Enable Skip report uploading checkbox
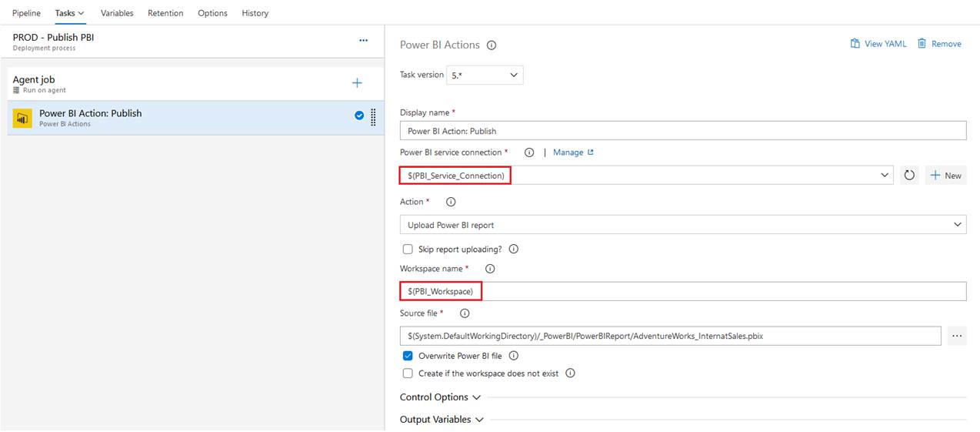Image resolution: width=980 pixels, height=432 pixels. pos(408,249)
